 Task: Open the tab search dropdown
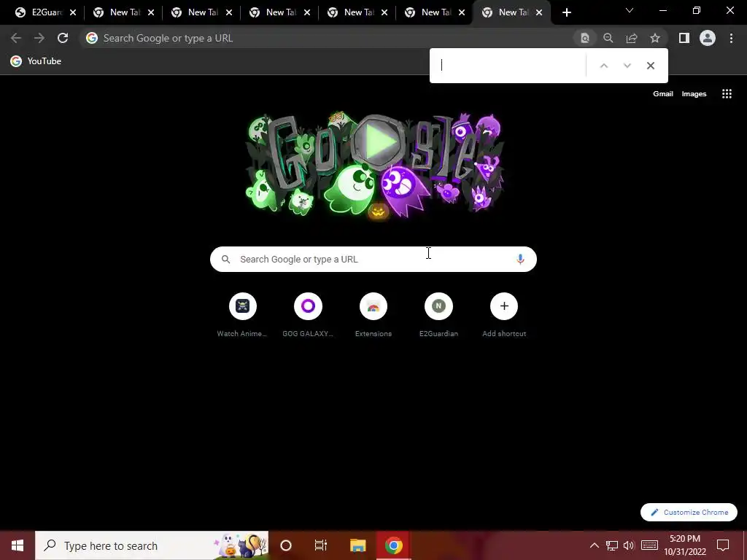pyautogui.click(x=630, y=10)
